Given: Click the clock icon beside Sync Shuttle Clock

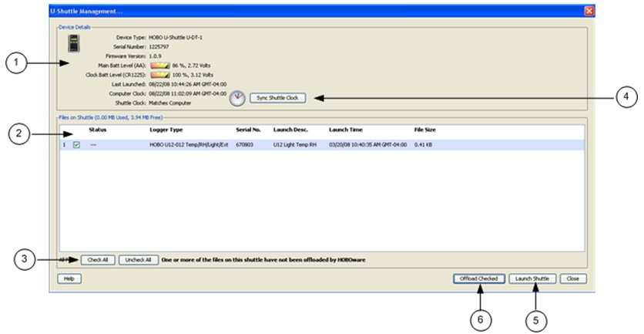Looking at the screenshot, I should (x=238, y=98).
